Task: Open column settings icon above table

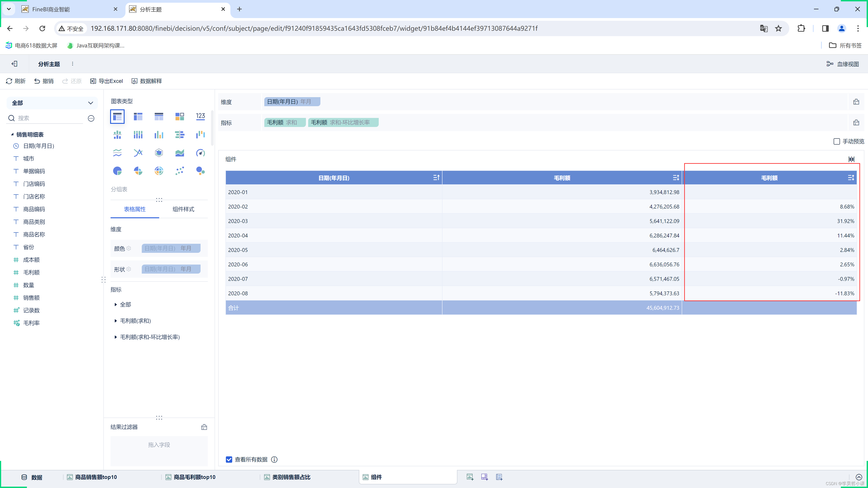Action: click(x=851, y=159)
